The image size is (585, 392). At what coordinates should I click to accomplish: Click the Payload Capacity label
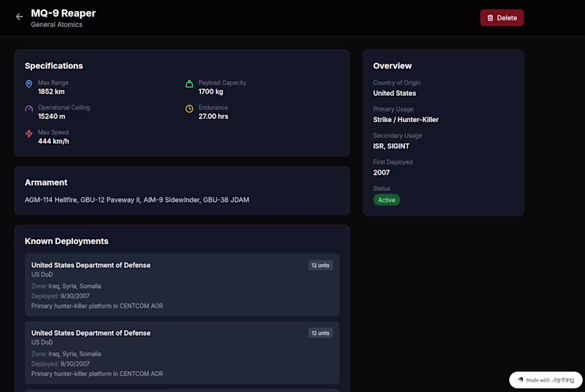click(x=222, y=83)
